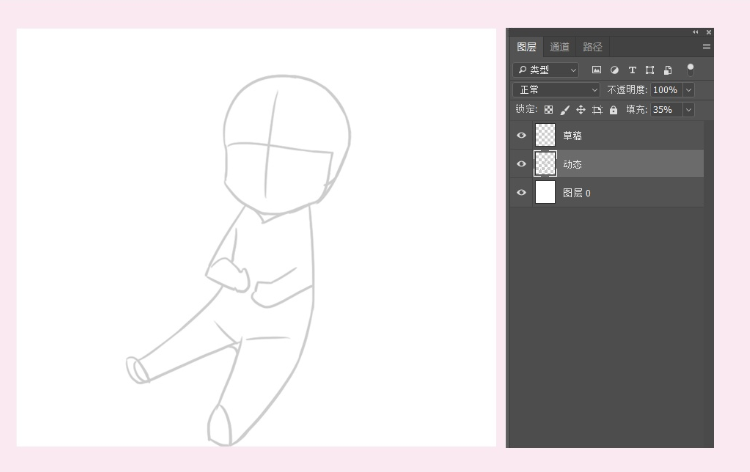Open the opacity 100% dropdown arrow

(688, 90)
